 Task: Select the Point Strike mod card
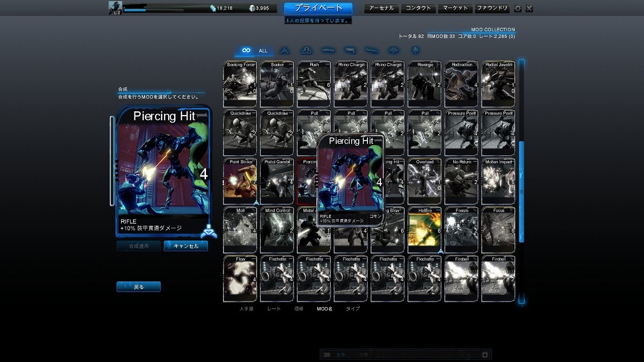click(x=240, y=181)
